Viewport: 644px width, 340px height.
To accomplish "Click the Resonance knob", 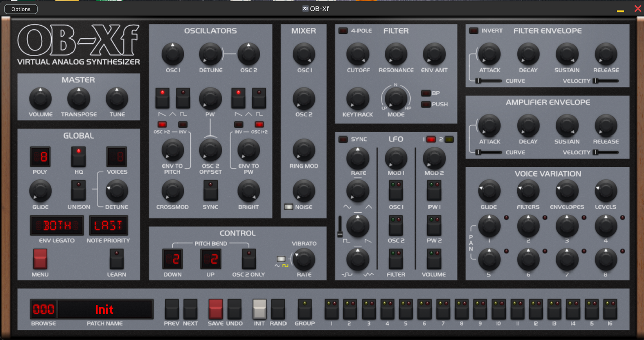I will pos(396,54).
